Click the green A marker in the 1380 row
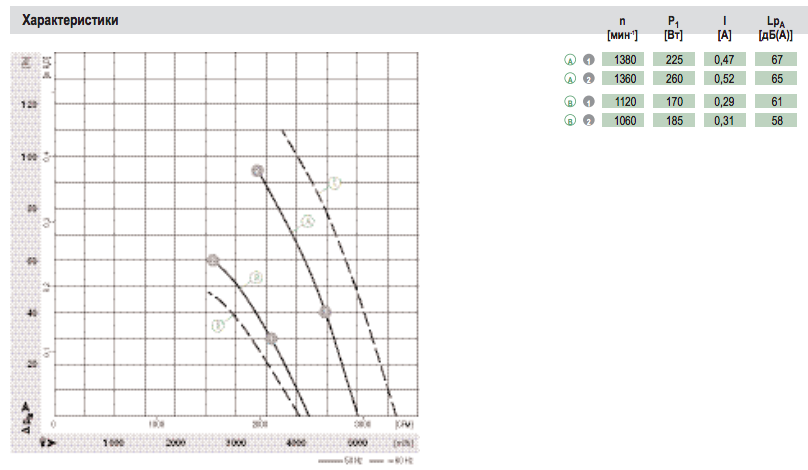The height and width of the screenshot is (470, 808). coord(570,60)
